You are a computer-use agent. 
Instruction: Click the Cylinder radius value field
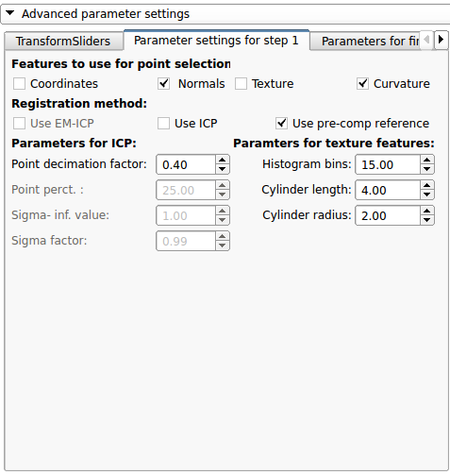point(387,216)
